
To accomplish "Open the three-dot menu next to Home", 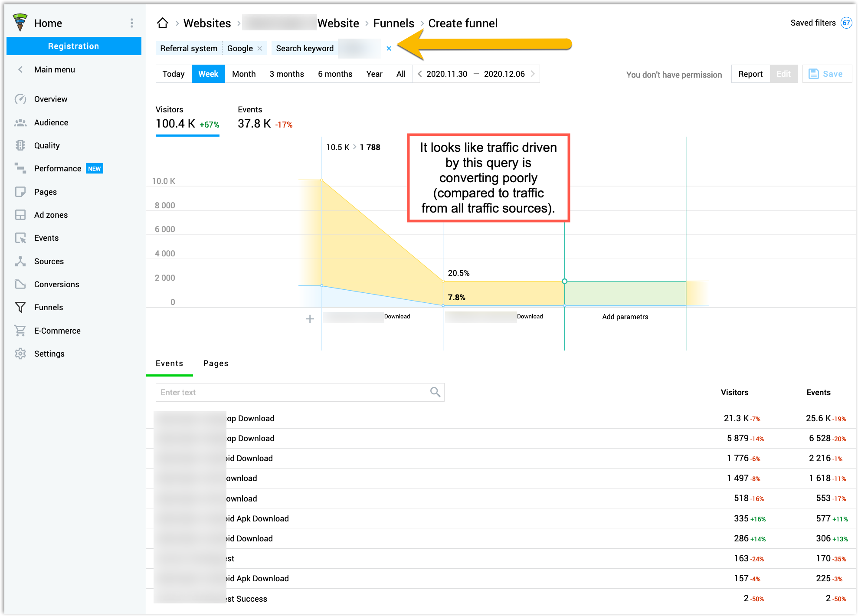I will click(x=132, y=23).
